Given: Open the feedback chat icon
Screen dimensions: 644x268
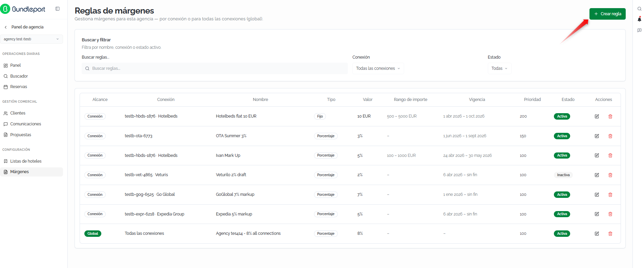Looking at the screenshot, I should 639,30.
